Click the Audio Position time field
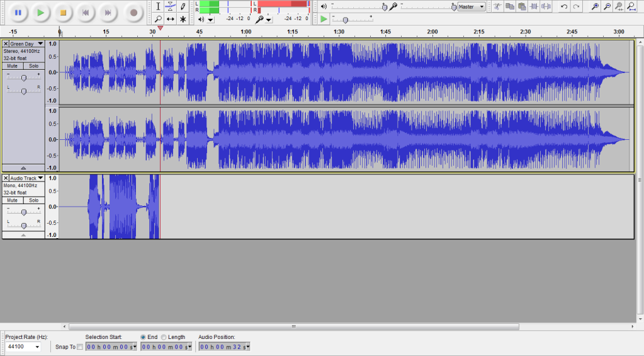The image size is (644, 356). [x=224, y=347]
